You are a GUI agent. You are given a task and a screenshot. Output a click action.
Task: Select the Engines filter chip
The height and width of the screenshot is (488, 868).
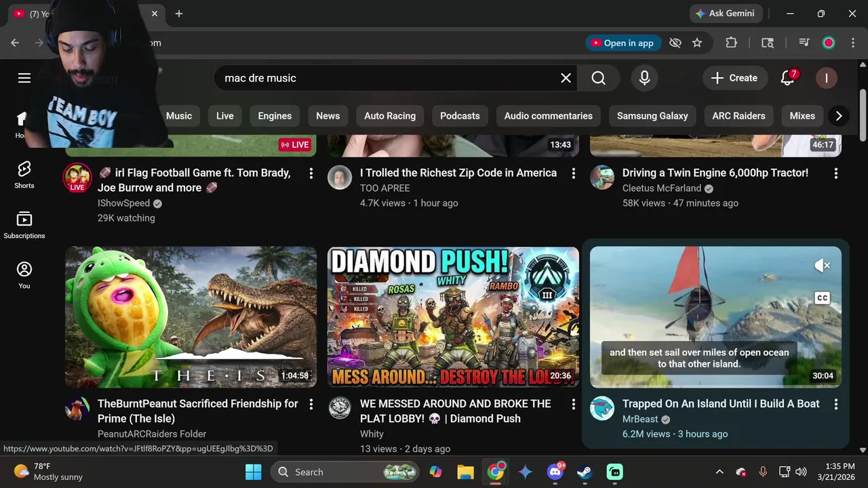point(275,116)
